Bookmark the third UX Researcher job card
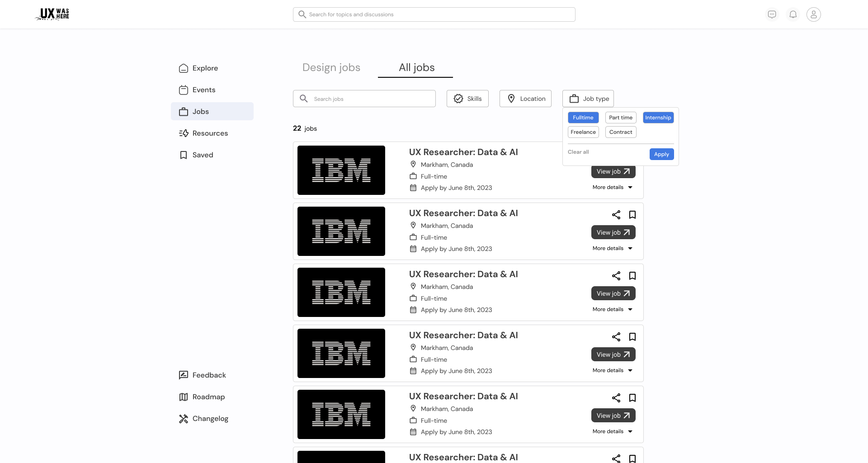 [x=632, y=276]
